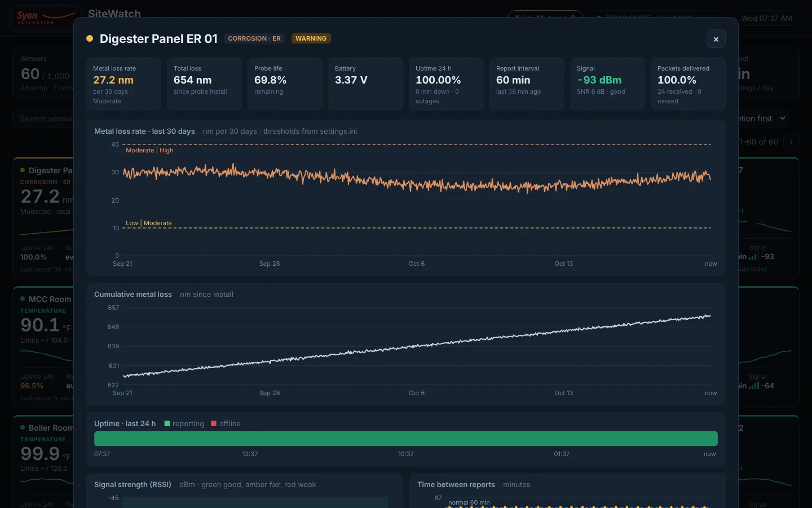
Task: Click the signal bars icon next to -64
Action: point(753,386)
